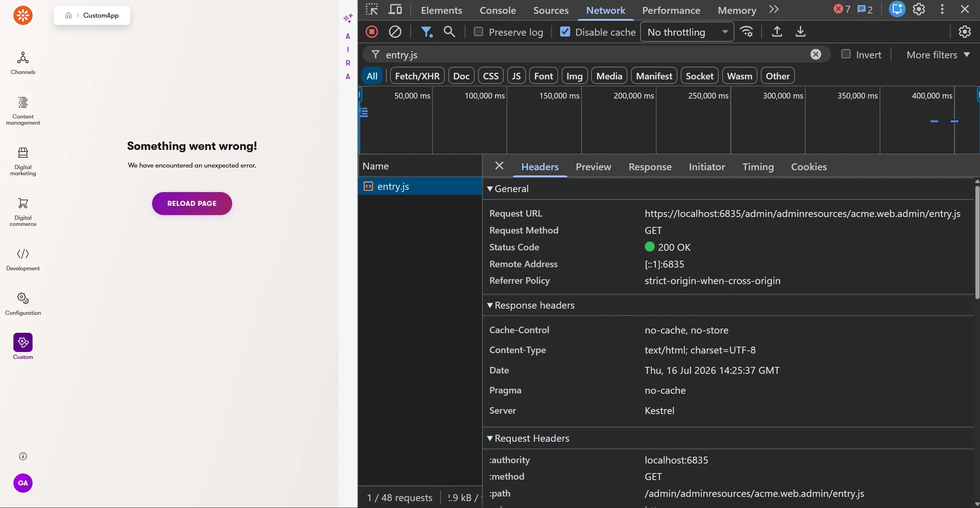The width and height of the screenshot is (980, 508).
Task: Open the AIRA assistant sparkle icon
Action: 348,18
